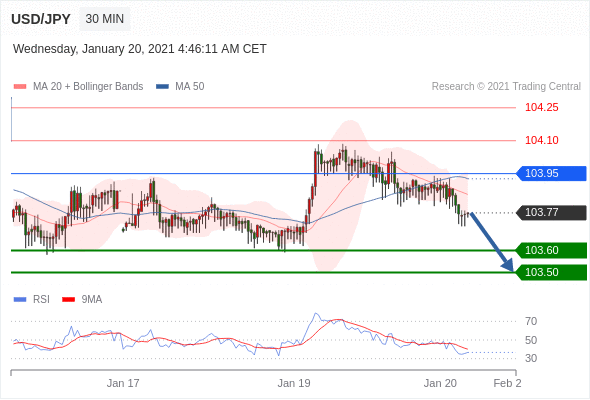Select the 104.10 resistance level label

(x=541, y=140)
